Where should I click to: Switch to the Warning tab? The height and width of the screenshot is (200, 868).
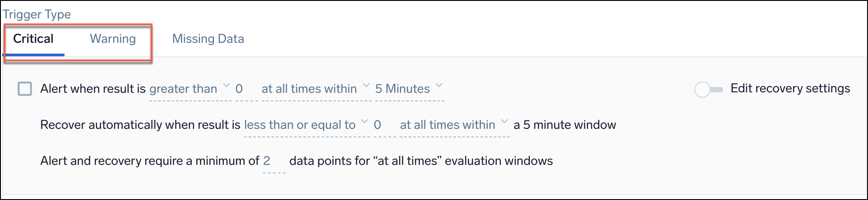(x=113, y=39)
